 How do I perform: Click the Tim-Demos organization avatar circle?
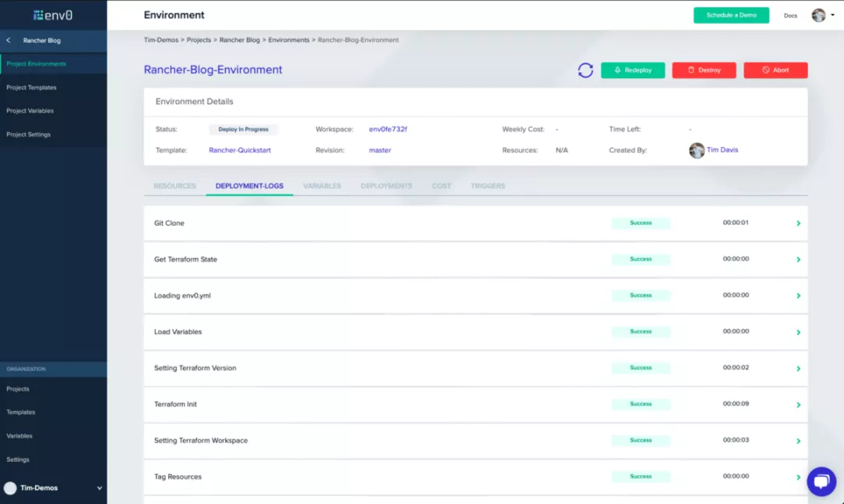tap(10, 488)
